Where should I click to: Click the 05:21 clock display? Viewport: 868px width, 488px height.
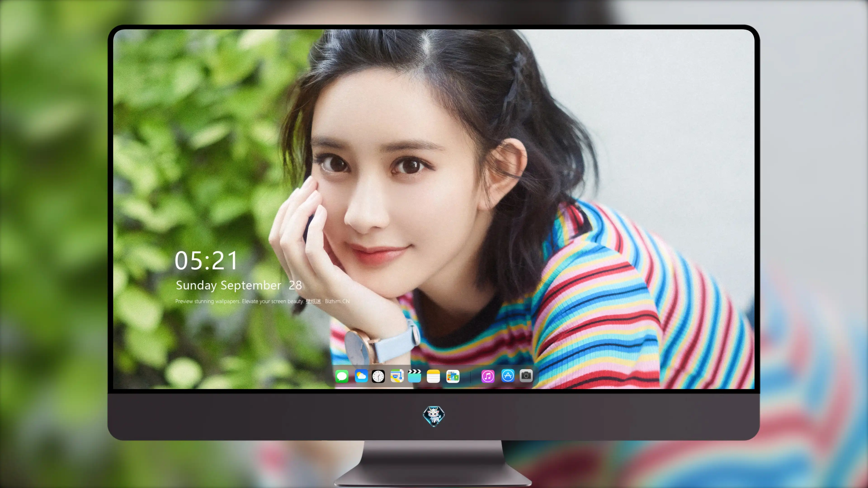[x=206, y=261]
